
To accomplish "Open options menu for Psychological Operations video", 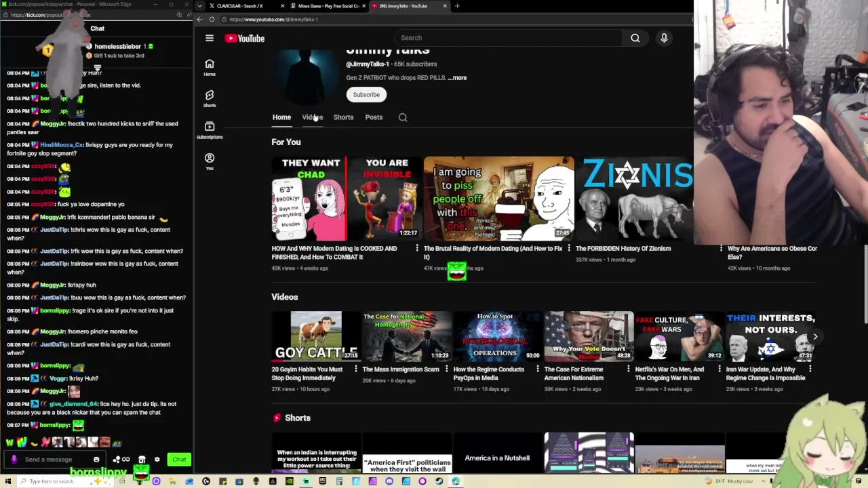I will tap(538, 369).
